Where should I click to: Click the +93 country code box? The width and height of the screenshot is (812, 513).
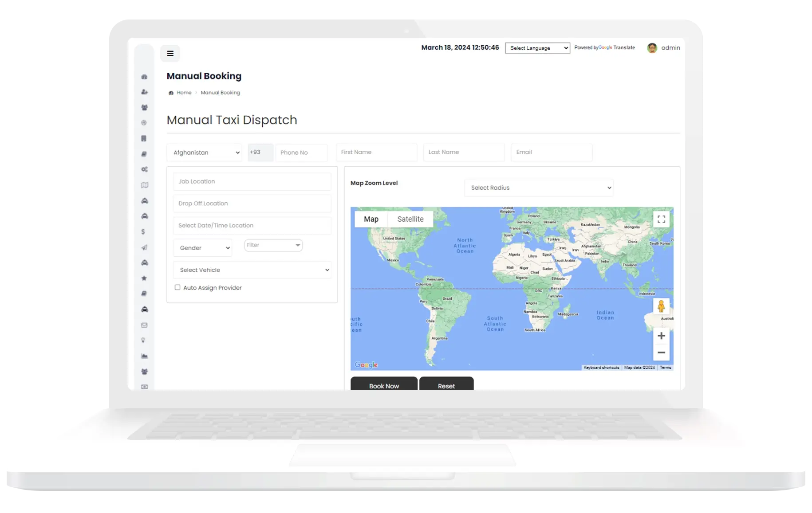tap(260, 153)
